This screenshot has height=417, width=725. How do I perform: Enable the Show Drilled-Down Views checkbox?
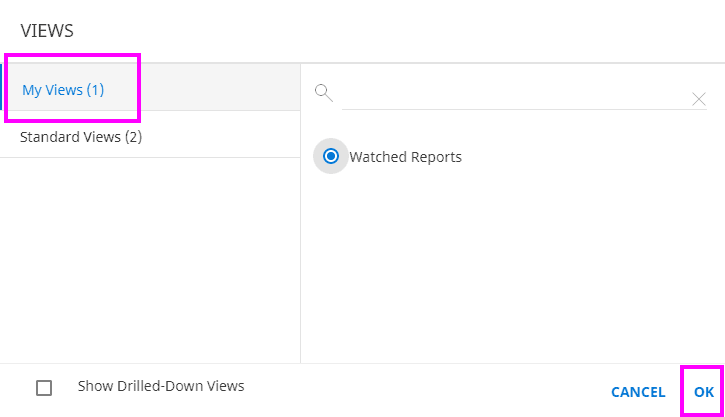[x=44, y=388]
